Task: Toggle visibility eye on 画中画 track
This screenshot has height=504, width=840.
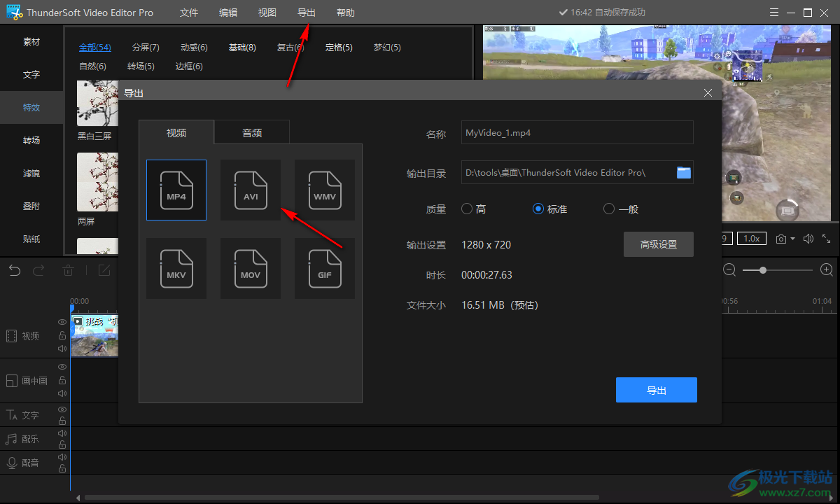Action: 62,367
